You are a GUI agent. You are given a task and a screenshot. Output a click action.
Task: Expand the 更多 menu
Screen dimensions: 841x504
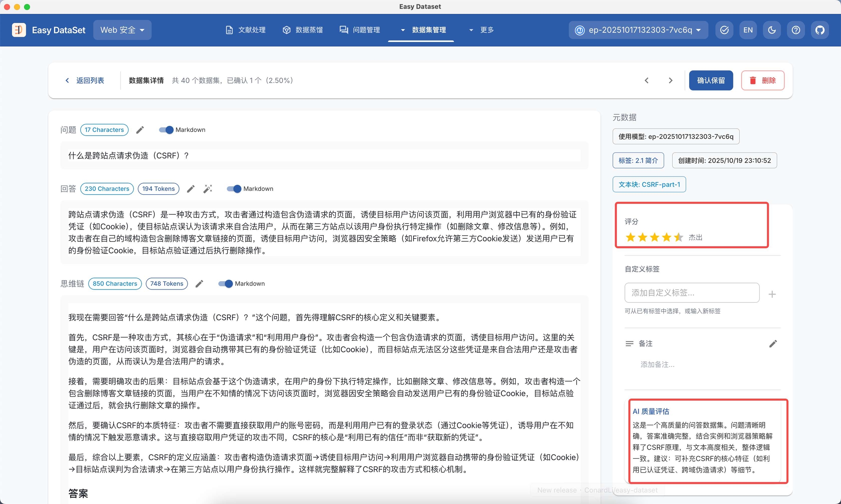point(481,30)
